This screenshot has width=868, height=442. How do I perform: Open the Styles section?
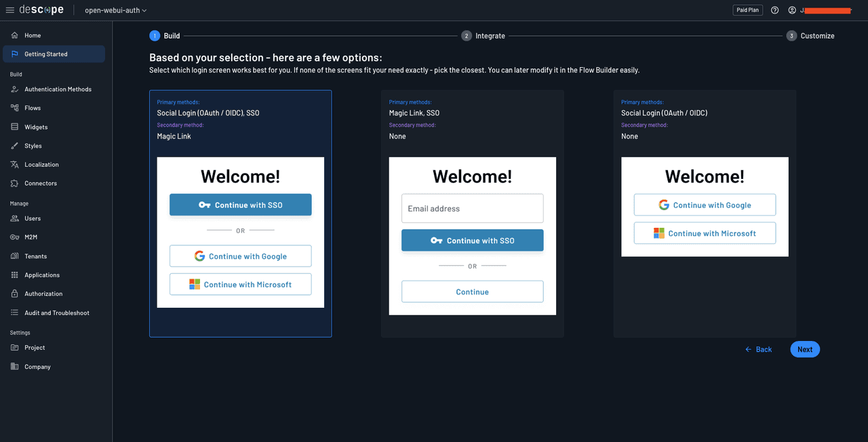coord(31,145)
